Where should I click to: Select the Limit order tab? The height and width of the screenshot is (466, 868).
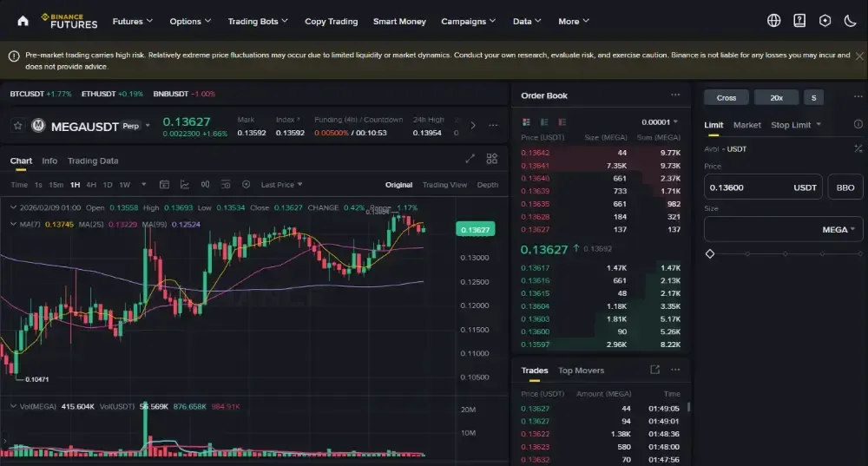(x=713, y=125)
